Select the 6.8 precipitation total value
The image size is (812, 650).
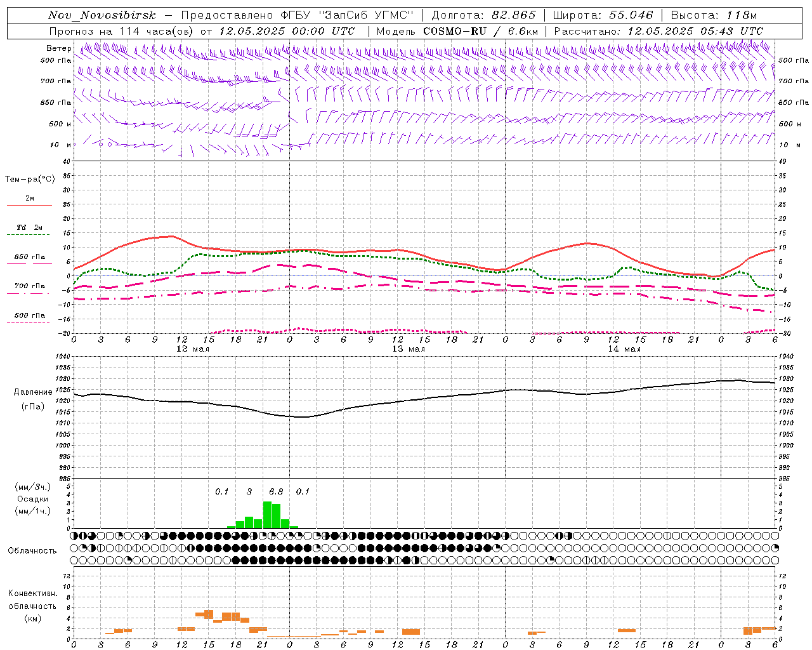point(276,492)
